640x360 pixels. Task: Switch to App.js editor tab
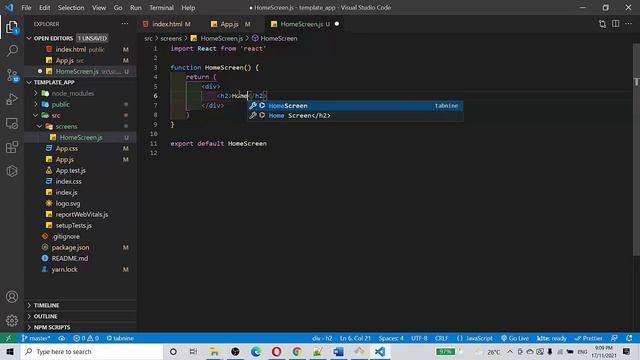click(x=231, y=24)
